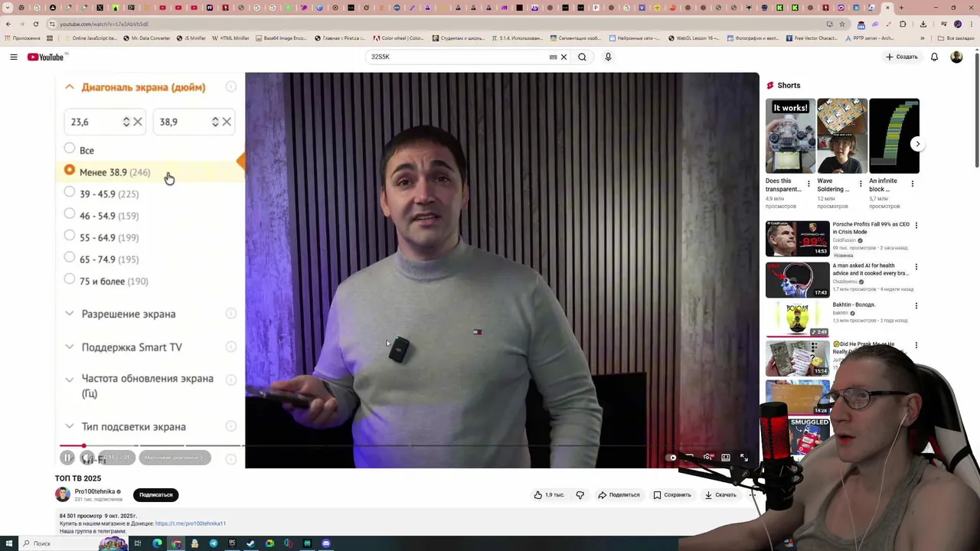This screenshot has width=980, height=551.
Task: Clear the 23,6 minimum diagonal field
Action: [138, 122]
